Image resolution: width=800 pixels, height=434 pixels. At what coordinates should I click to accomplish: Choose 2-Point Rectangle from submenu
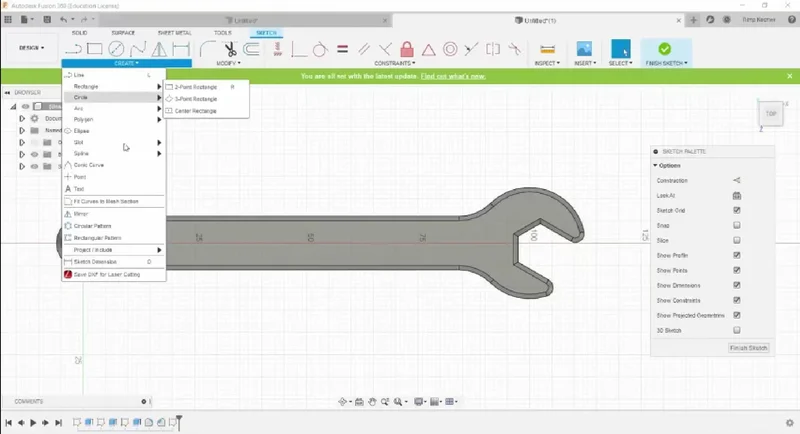click(206, 87)
